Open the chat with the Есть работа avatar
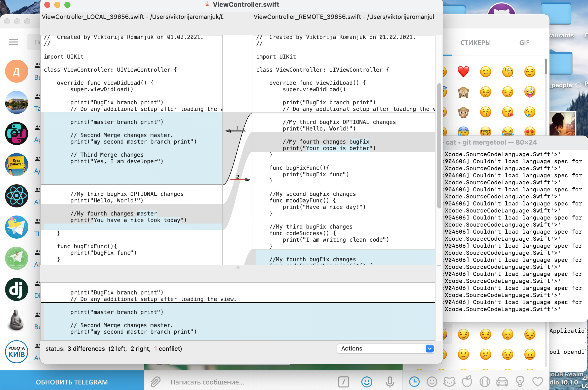 coord(16,165)
